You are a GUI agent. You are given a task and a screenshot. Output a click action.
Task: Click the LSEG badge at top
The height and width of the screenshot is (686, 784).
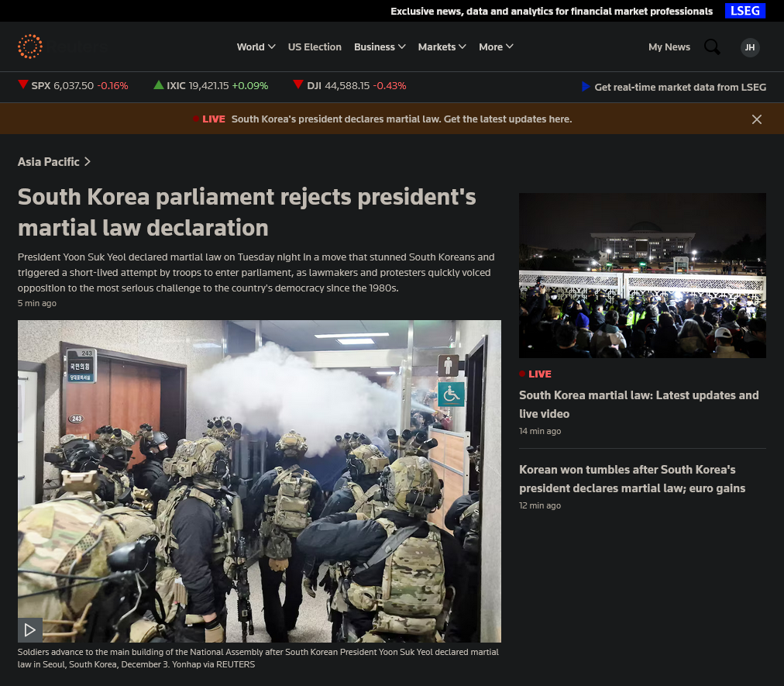click(x=744, y=11)
